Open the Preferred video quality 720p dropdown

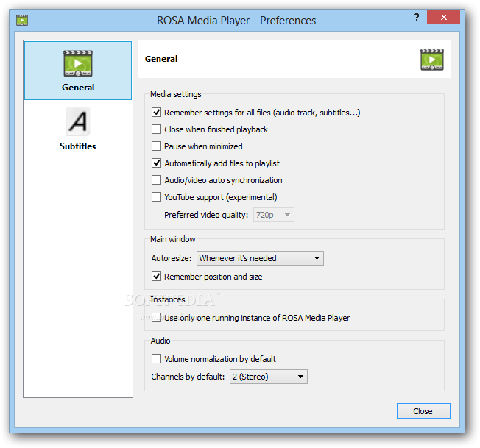pos(274,215)
